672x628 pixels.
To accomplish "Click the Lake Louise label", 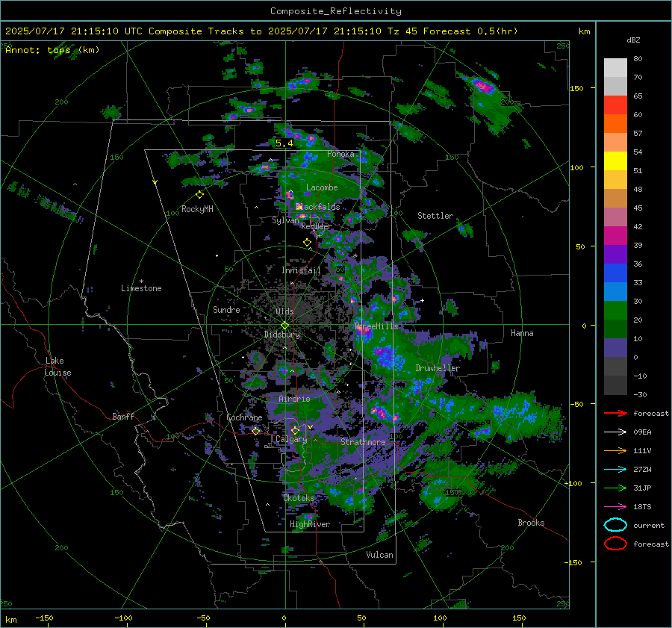I will pyautogui.click(x=57, y=367).
